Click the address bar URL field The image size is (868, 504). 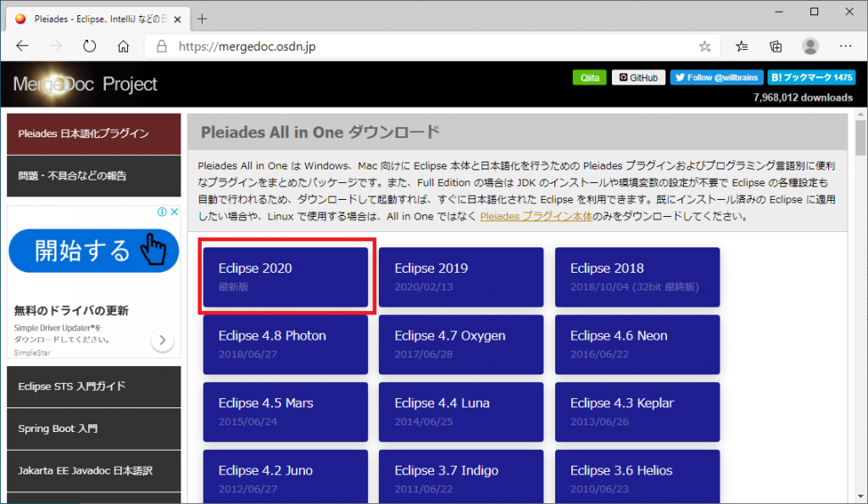tap(431, 47)
